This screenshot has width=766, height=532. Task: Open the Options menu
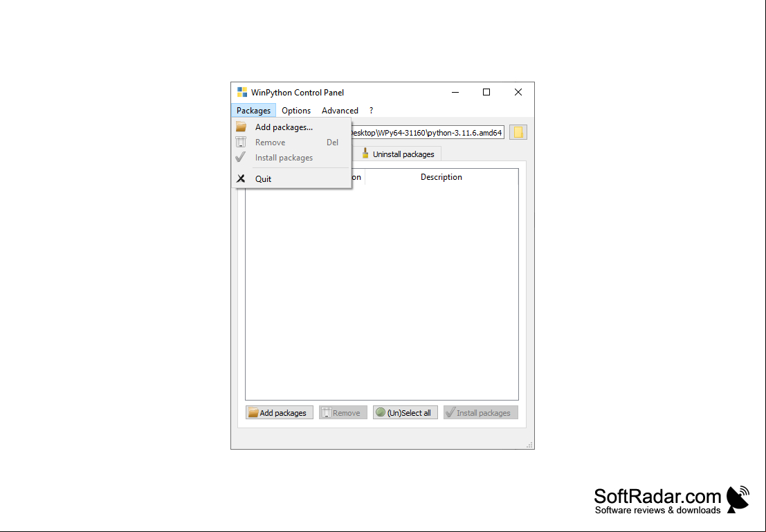coord(296,111)
